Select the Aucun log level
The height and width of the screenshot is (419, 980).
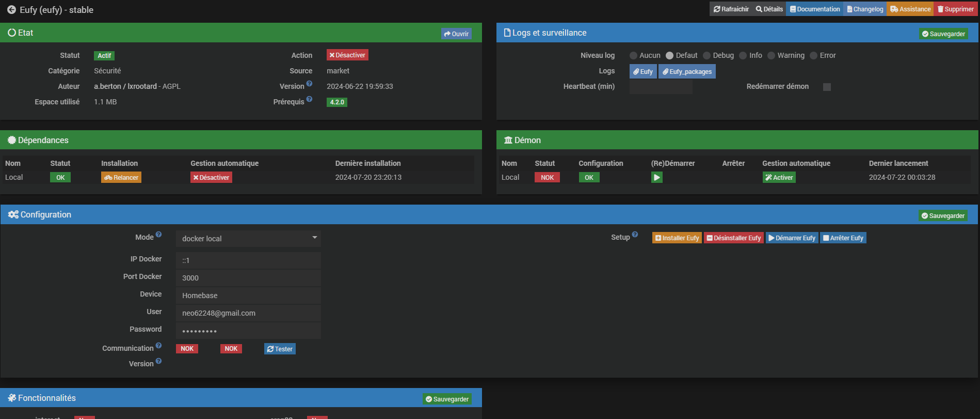(633, 56)
